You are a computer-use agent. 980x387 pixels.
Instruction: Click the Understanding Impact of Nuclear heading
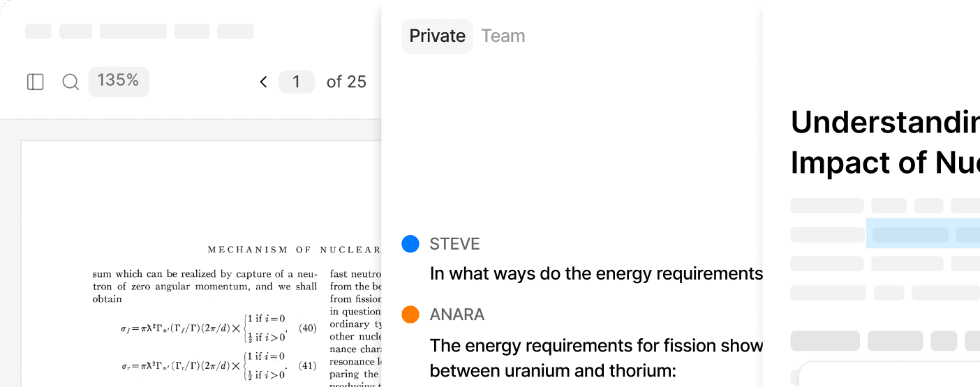pyautogui.click(x=885, y=142)
